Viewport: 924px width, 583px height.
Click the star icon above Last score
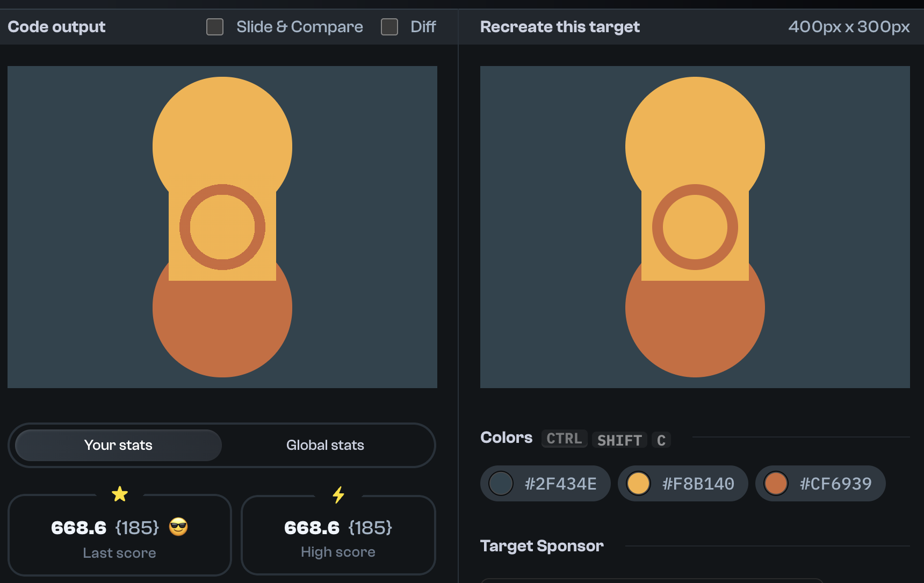119,493
